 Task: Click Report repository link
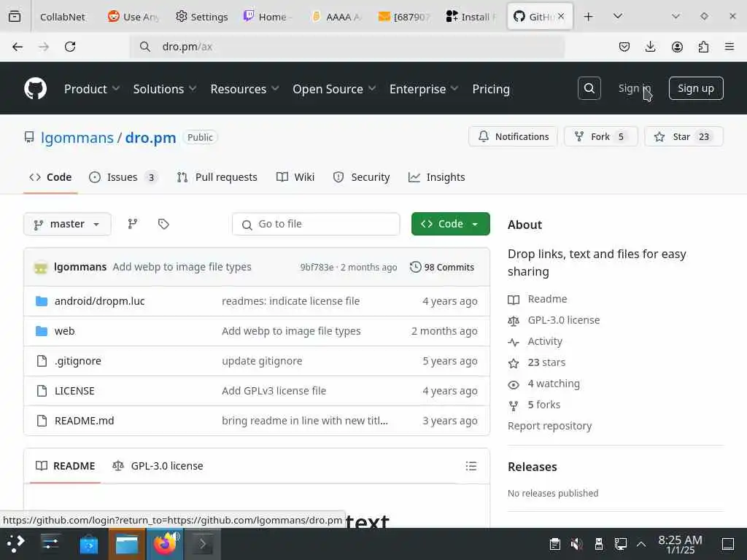(x=549, y=426)
